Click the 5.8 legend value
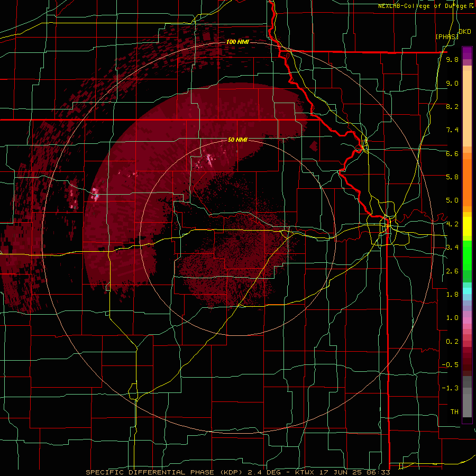Image resolution: width=476 pixels, height=476 pixels. 452,177
